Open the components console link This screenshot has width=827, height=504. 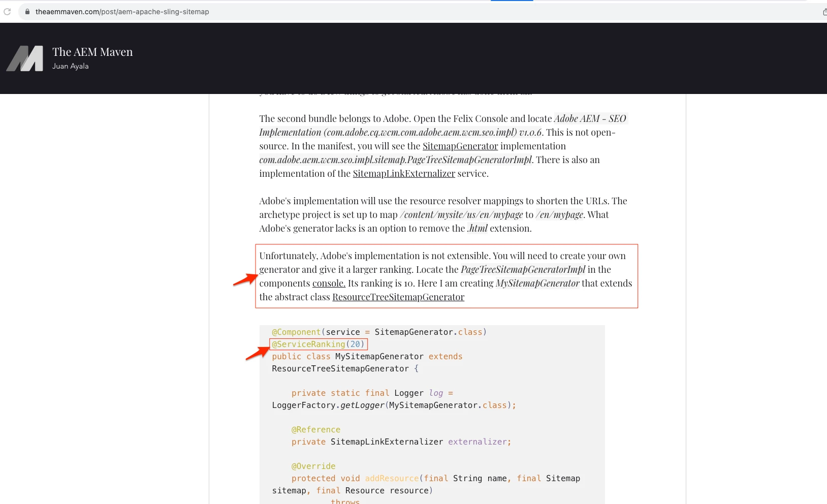[x=329, y=283]
